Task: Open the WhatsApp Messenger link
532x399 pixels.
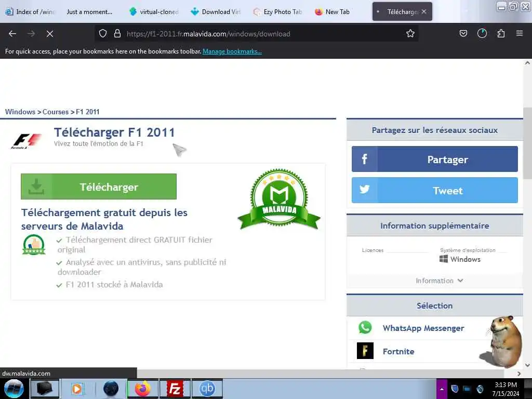Action: pyautogui.click(x=423, y=328)
